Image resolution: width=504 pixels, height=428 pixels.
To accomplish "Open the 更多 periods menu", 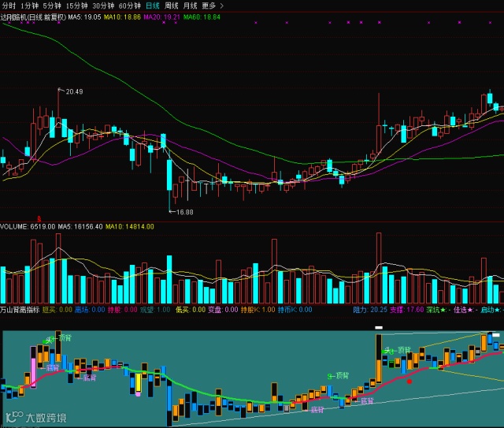I will (x=209, y=6).
